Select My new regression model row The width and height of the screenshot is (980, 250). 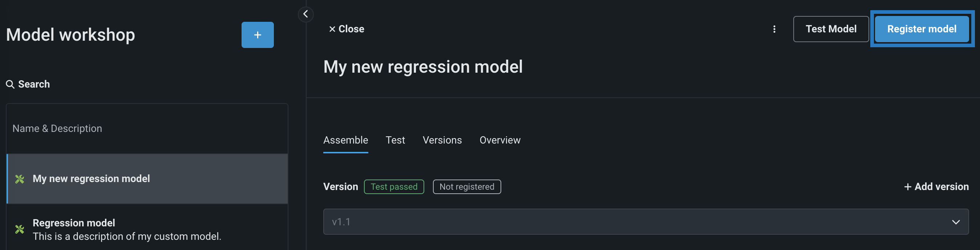[147, 179]
